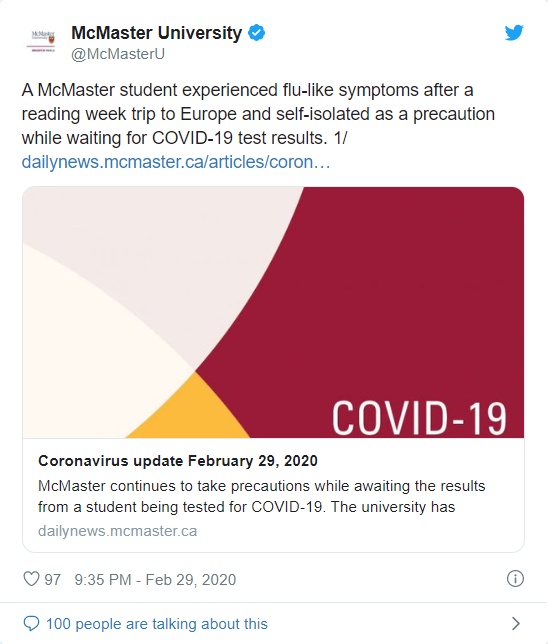Open the @McMasterU handle link
The width and height of the screenshot is (548, 644).
pos(118,54)
